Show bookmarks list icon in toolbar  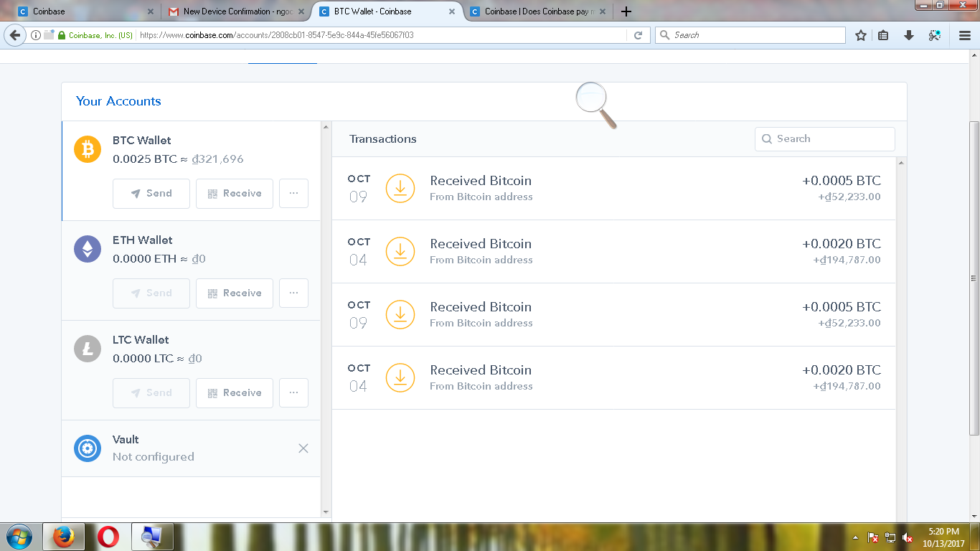884,35
